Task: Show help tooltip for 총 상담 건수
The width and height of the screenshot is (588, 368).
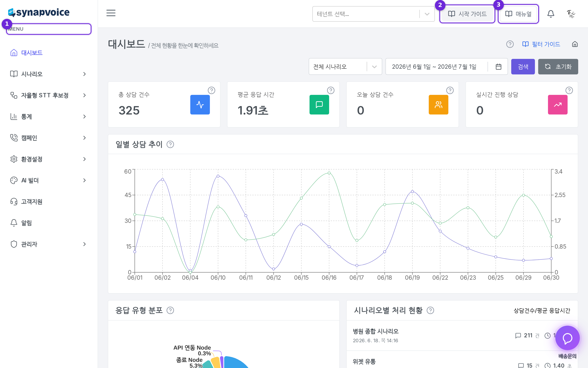Action: coord(211,90)
